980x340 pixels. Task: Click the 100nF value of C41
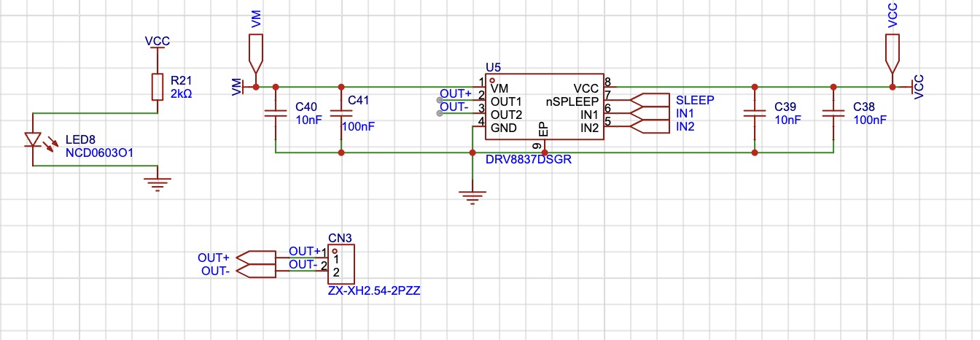pos(358,126)
